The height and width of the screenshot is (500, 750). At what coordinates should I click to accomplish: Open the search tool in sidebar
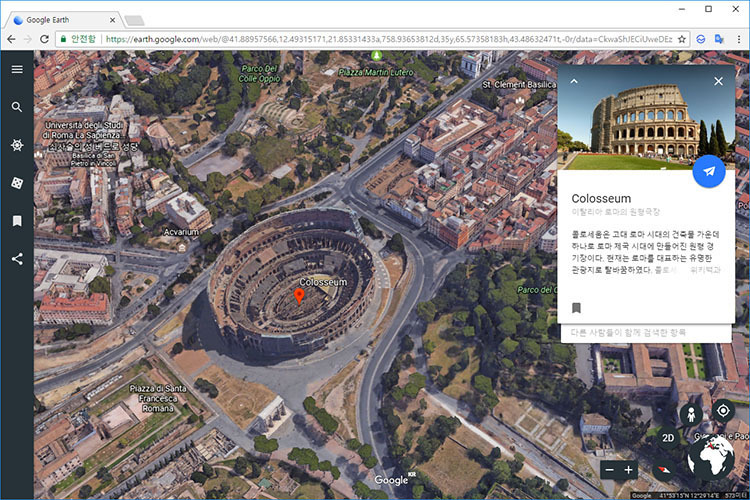pyautogui.click(x=17, y=107)
